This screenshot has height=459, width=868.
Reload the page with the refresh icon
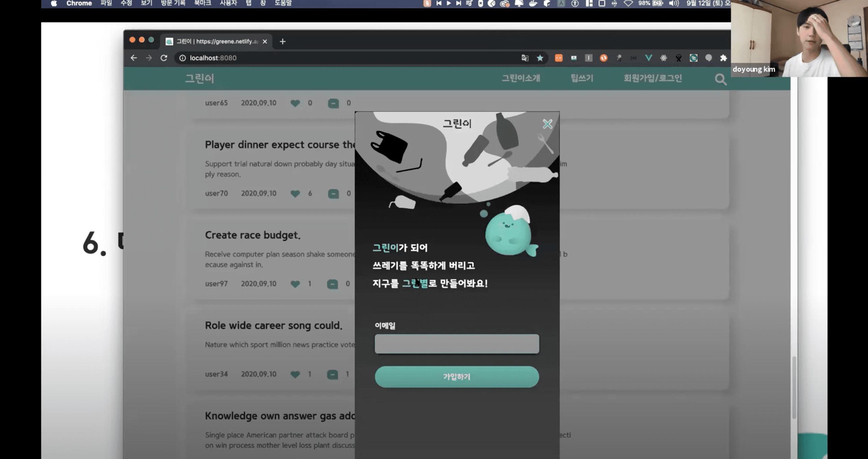click(164, 58)
